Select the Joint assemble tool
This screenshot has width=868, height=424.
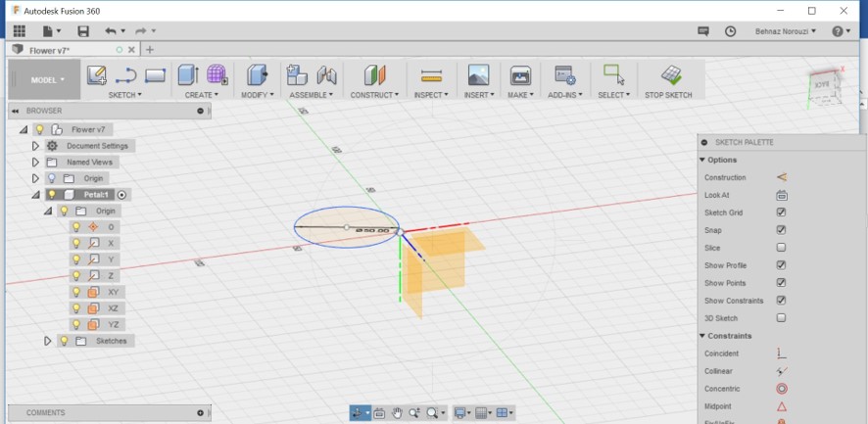[326, 75]
